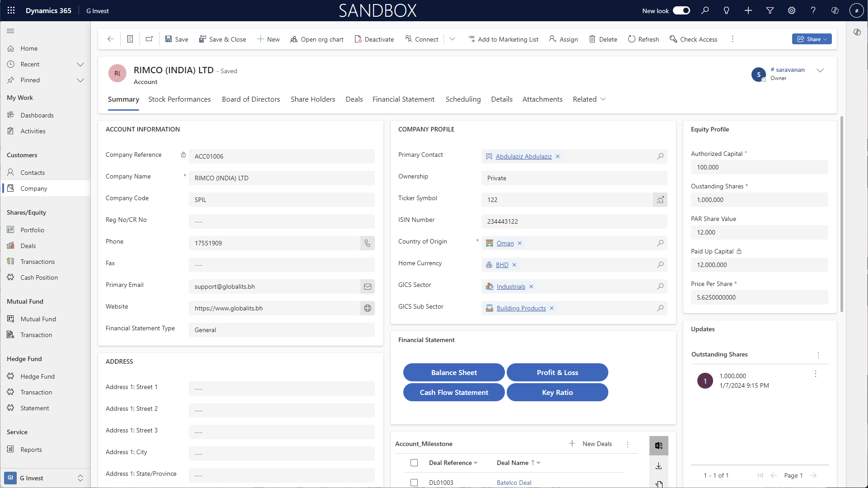
Task: Toggle the New look switch
Action: (681, 10)
